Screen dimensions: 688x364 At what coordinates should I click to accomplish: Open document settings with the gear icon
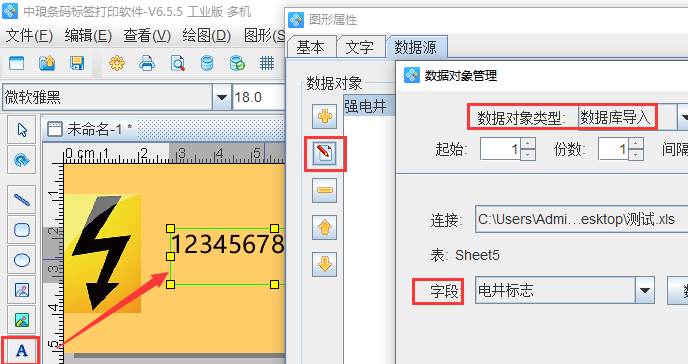pos(117,64)
